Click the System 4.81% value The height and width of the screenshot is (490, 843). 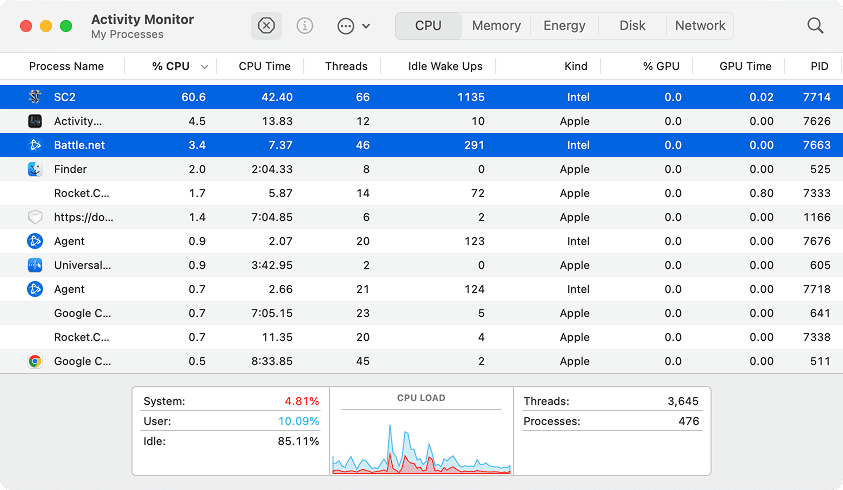pos(302,401)
